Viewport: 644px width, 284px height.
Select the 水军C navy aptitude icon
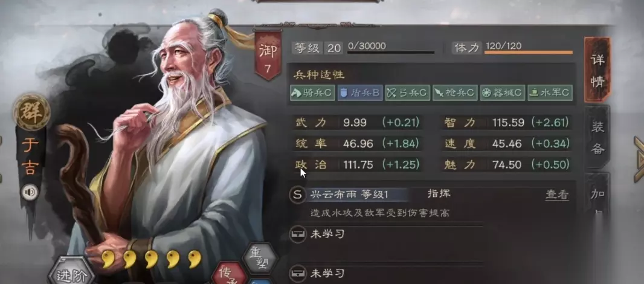550,93
